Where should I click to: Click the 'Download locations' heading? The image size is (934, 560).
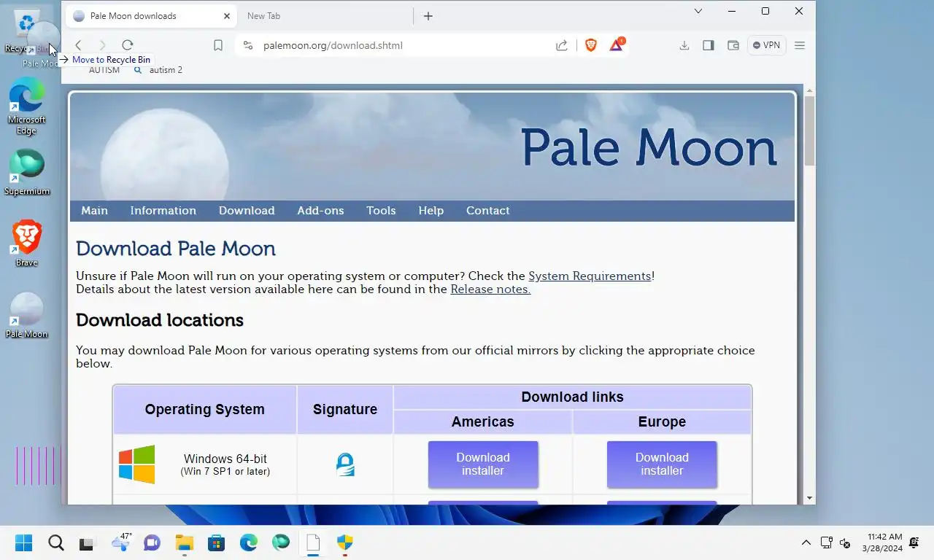[160, 320]
